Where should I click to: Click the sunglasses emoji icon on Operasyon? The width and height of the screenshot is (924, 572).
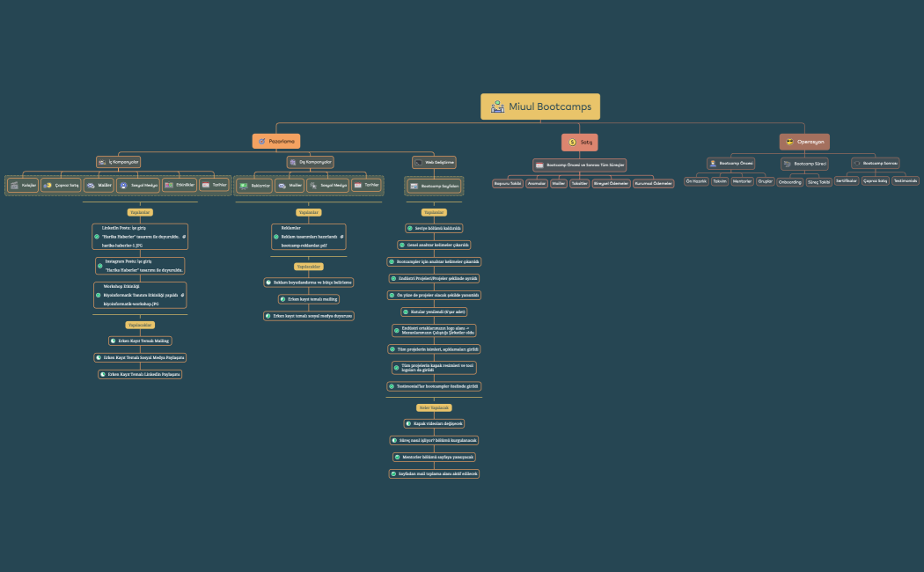pyautogui.click(x=789, y=141)
